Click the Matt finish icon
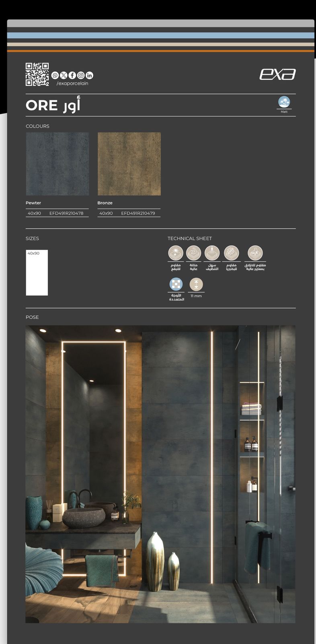 (284, 102)
